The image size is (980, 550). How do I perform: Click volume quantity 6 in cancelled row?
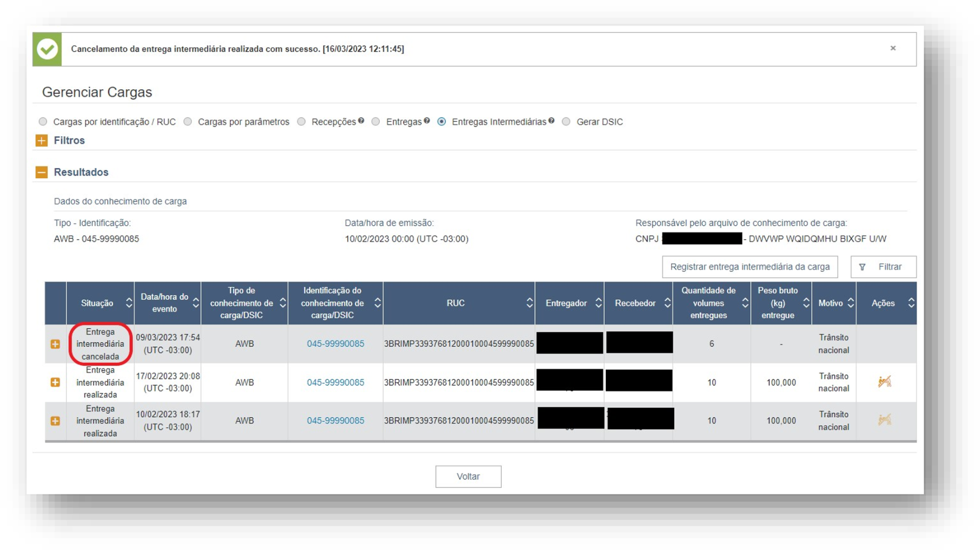712,344
